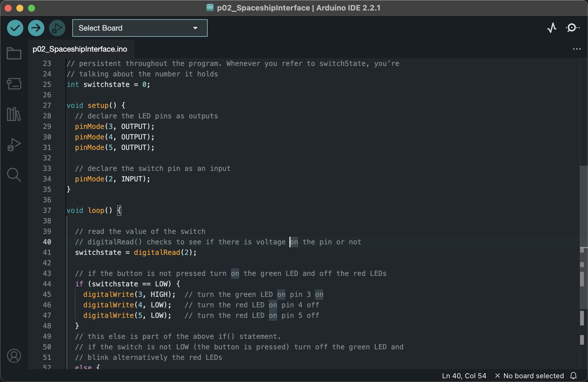Image resolution: width=588 pixels, height=382 pixels.
Task: Open the Serial Plotter
Action: [552, 28]
